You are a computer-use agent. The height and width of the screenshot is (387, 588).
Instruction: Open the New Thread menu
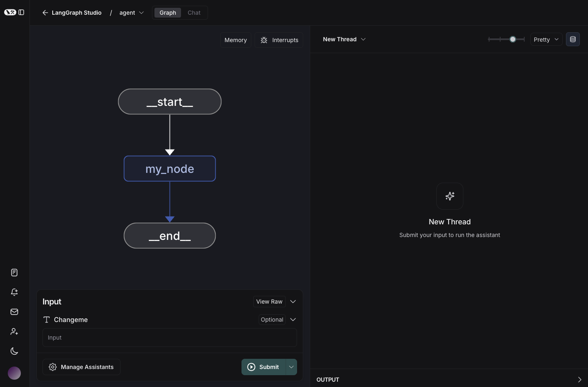pos(344,39)
